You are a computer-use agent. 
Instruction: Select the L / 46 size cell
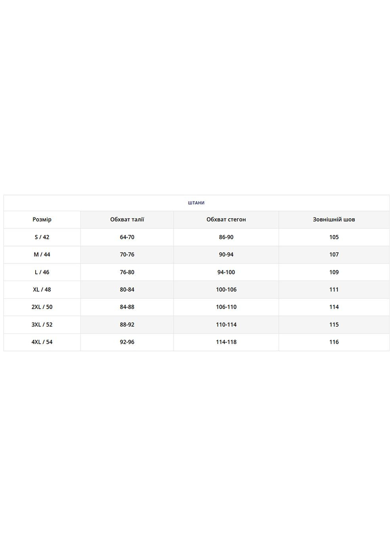click(42, 272)
